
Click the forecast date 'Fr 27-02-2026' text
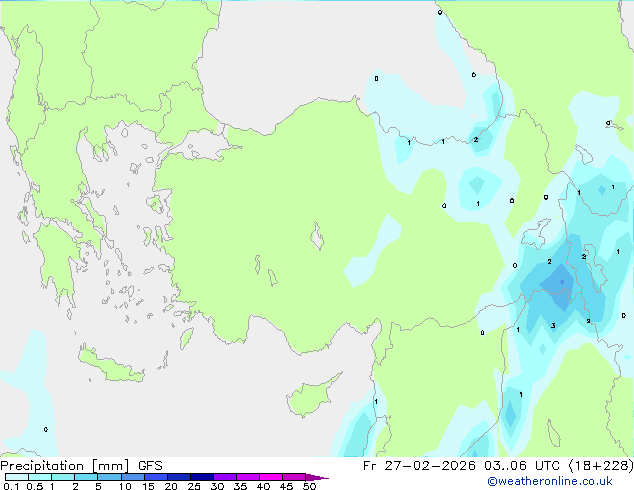[419, 466]
